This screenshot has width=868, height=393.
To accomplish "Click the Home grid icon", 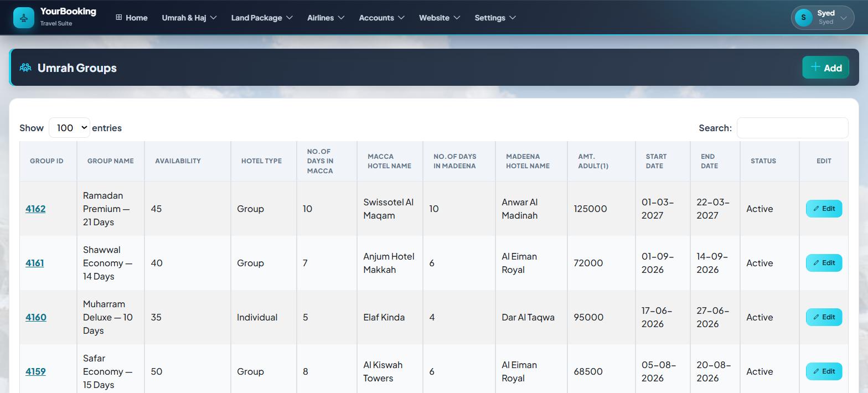I will tap(118, 17).
